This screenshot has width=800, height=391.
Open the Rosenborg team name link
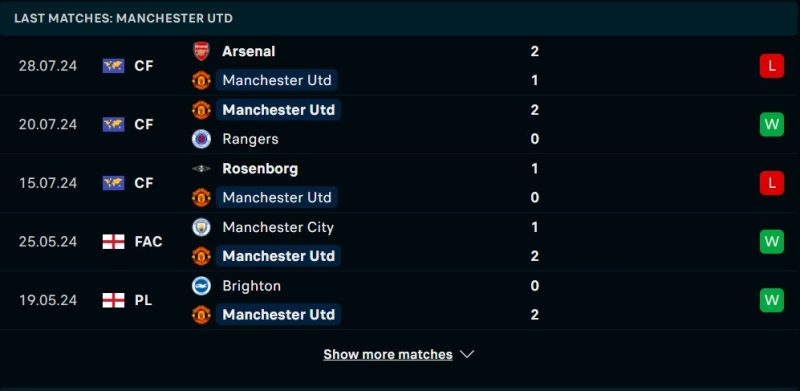point(260,168)
